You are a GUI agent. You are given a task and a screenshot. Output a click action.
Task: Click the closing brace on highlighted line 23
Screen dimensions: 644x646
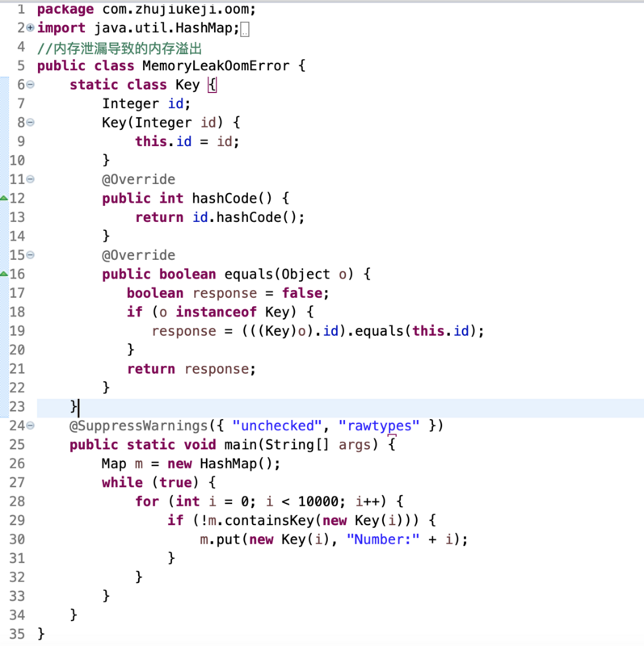[74, 407]
